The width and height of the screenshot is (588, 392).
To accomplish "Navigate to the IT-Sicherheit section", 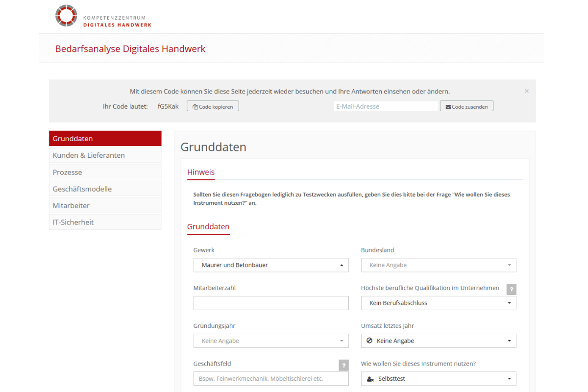I will point(105,222).
